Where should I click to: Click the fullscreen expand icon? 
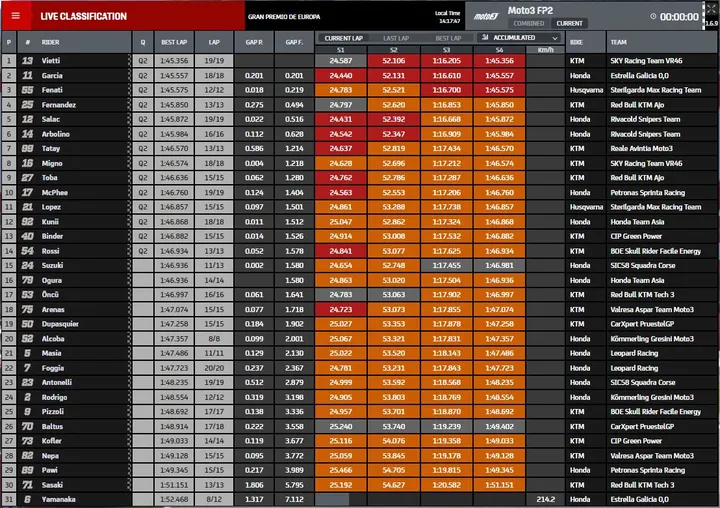(x=710, y=10)
